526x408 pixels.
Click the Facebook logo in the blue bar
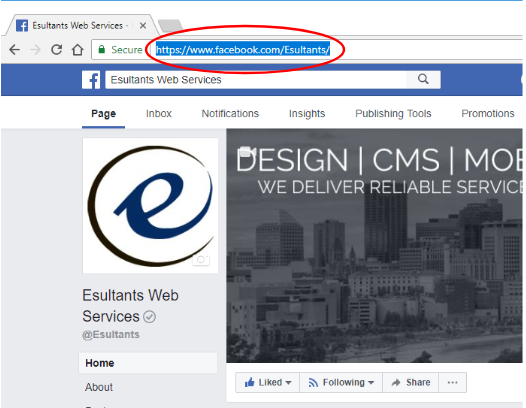click(x=91, y=80)
